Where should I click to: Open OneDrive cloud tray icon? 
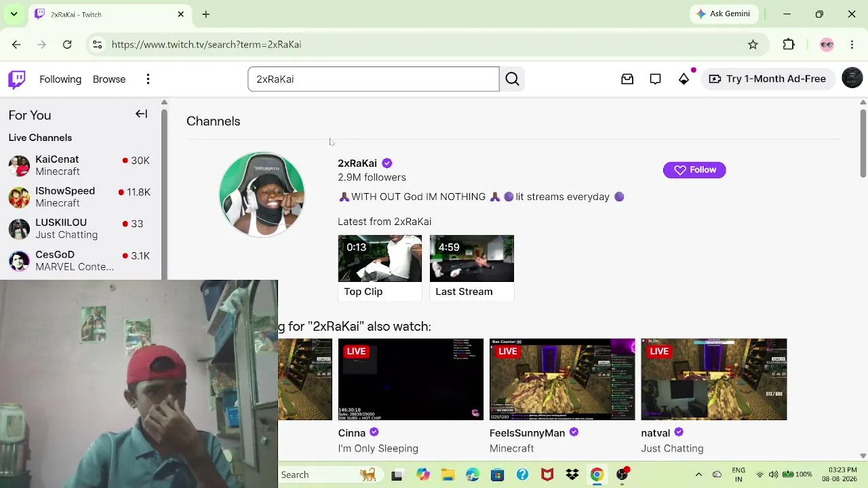point(717,475)
